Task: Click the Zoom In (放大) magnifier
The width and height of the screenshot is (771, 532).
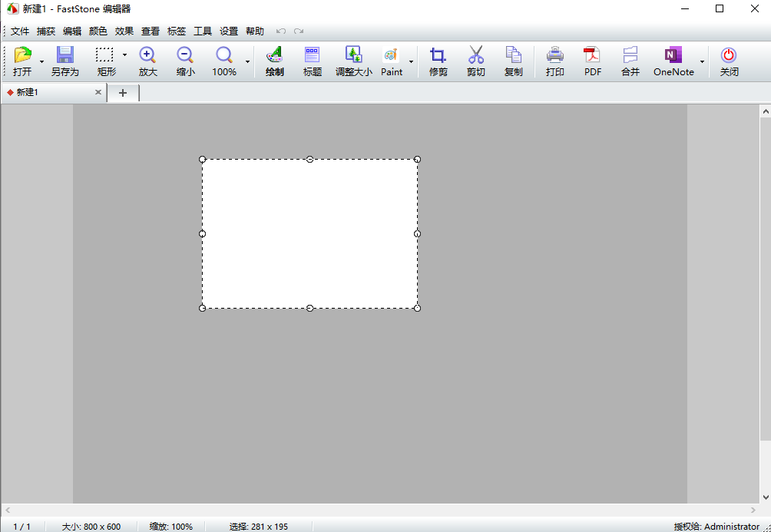Action: click(x=147, y=55)
